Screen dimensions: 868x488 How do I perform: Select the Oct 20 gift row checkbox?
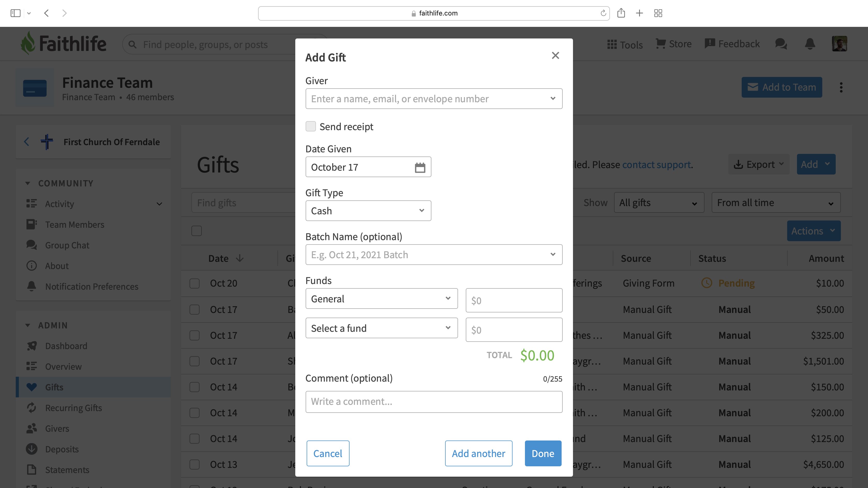(x=195, y=283)
